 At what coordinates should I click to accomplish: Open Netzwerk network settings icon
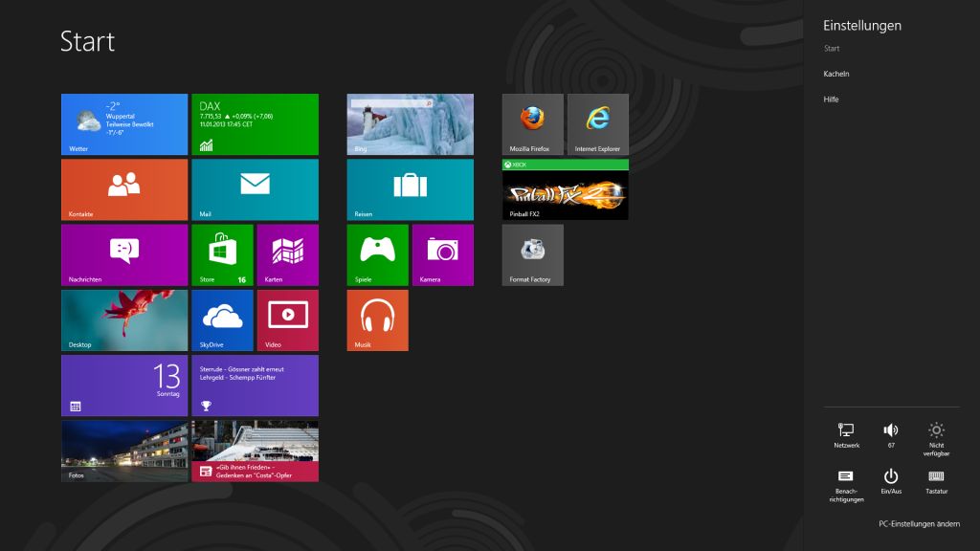tap(846, 435)
